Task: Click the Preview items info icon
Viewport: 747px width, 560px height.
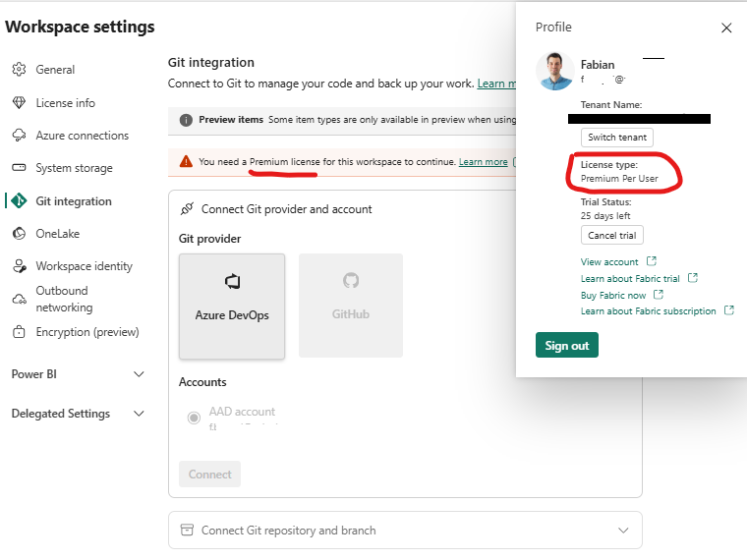Action: [x=186, y=120]
